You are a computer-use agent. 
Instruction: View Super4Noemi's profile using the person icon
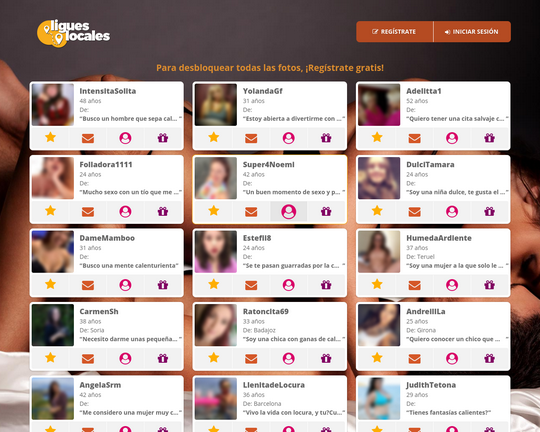tap(289, 211)
